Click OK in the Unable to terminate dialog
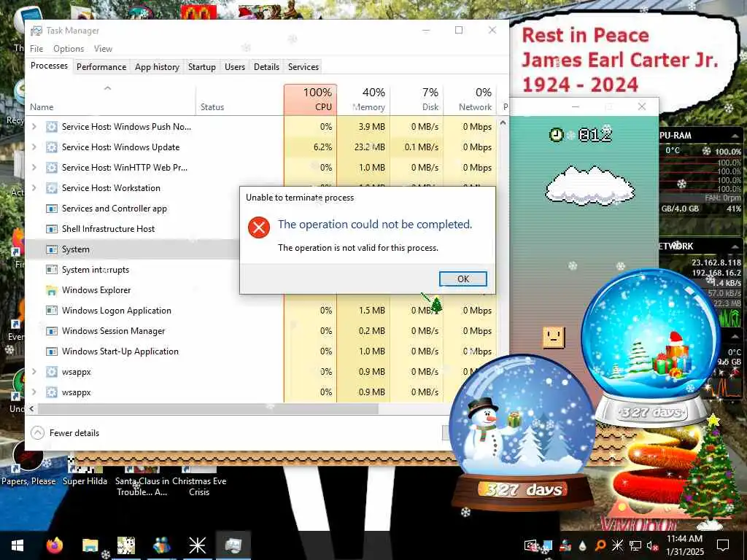This screenshot has height=560, width=747. [x=463, y=279]
